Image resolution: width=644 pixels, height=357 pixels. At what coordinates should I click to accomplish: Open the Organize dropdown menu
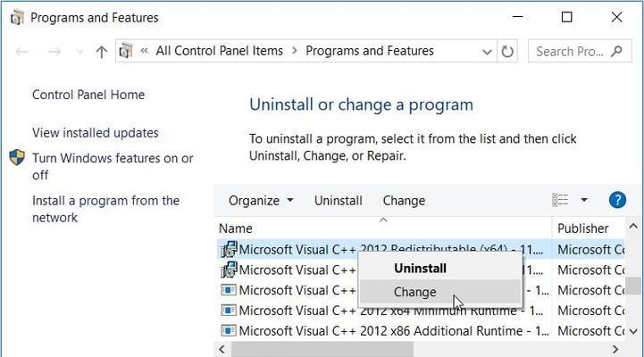pos(261,201)
